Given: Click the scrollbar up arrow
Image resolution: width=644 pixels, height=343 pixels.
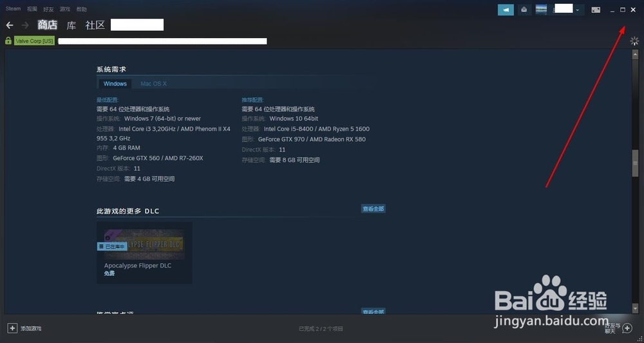Looking at the screenshot, I should [635, 54].
